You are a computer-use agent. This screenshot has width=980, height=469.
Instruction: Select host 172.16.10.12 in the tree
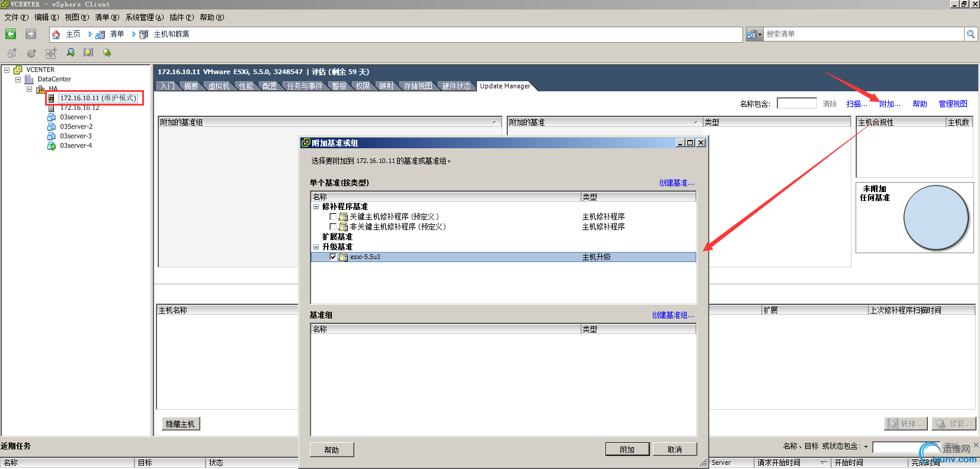pos(79,108)
